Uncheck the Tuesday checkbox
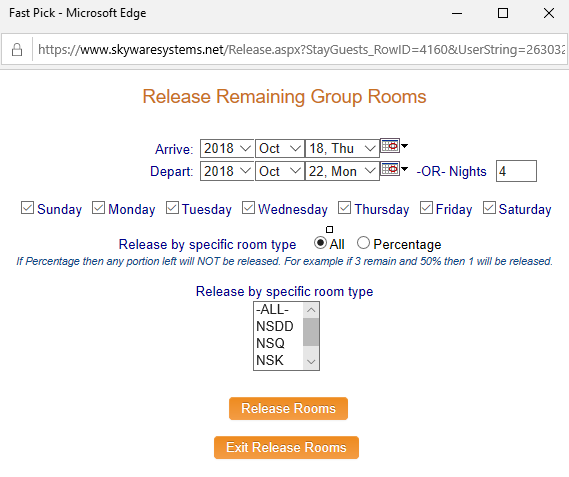The image size is (569, 477). [172, 208]
